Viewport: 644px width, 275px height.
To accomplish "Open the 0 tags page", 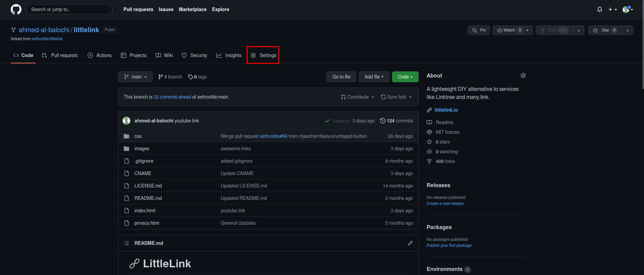I will (197, 77).
